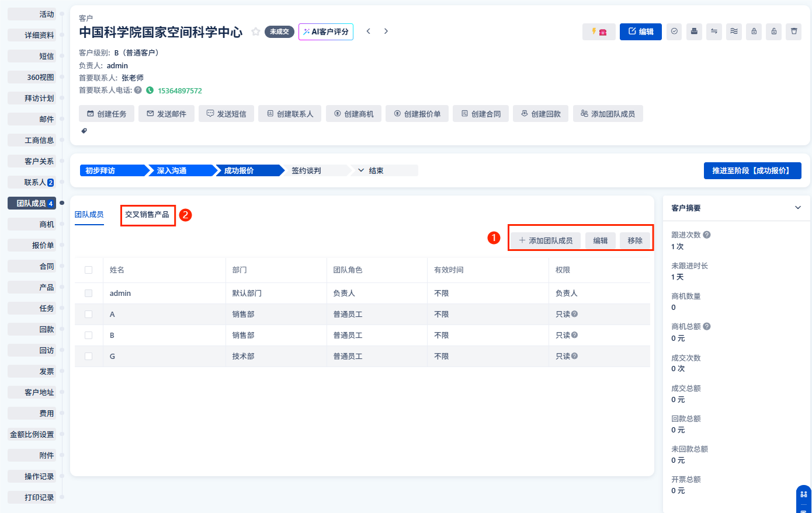Check the row B checkbox
Viewport: 812px width, 513px height.
tap(89, 335)
